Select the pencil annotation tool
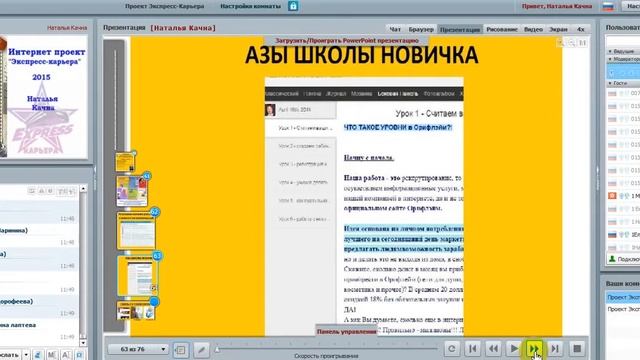640x360 pixels. [x=201, y=349]
